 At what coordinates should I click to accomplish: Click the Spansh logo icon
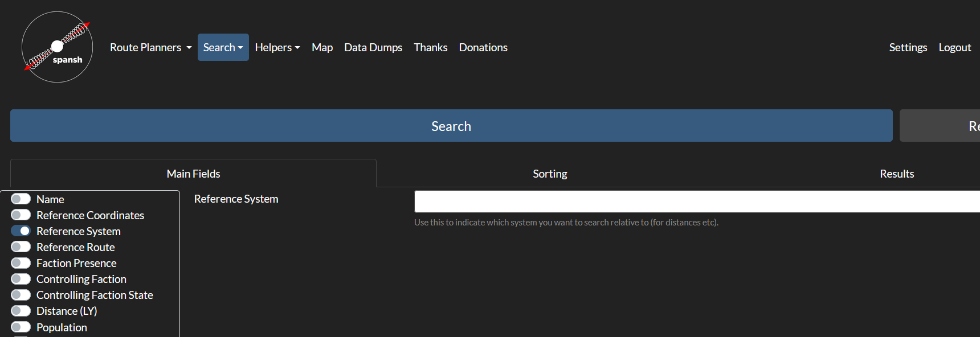(x=57, y=47)
